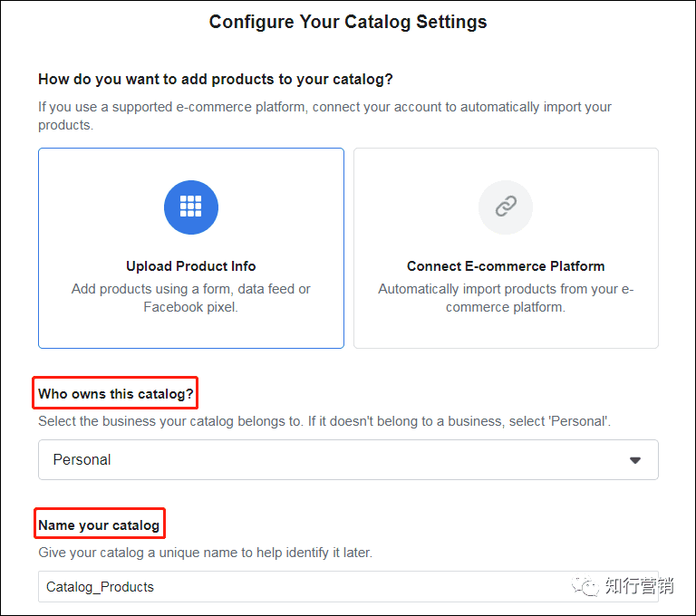
Task: Expand the catalog owner dropdown arrow
Action: coord(635,460)
